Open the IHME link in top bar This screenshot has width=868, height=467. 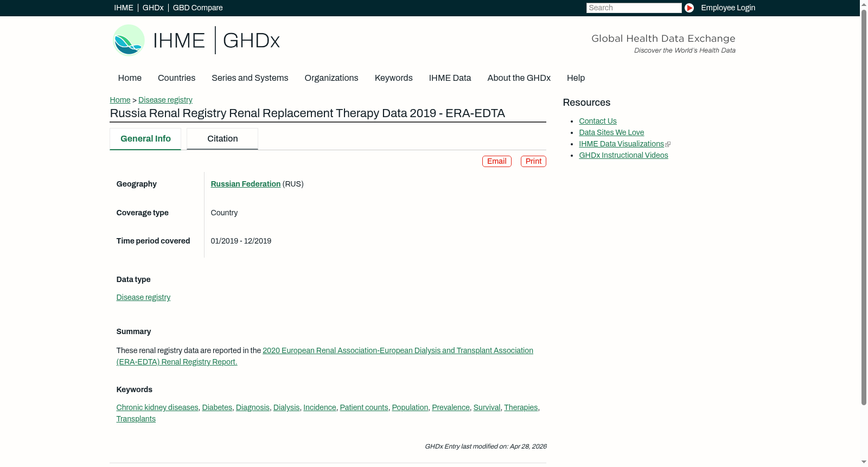tap(124, 8)
